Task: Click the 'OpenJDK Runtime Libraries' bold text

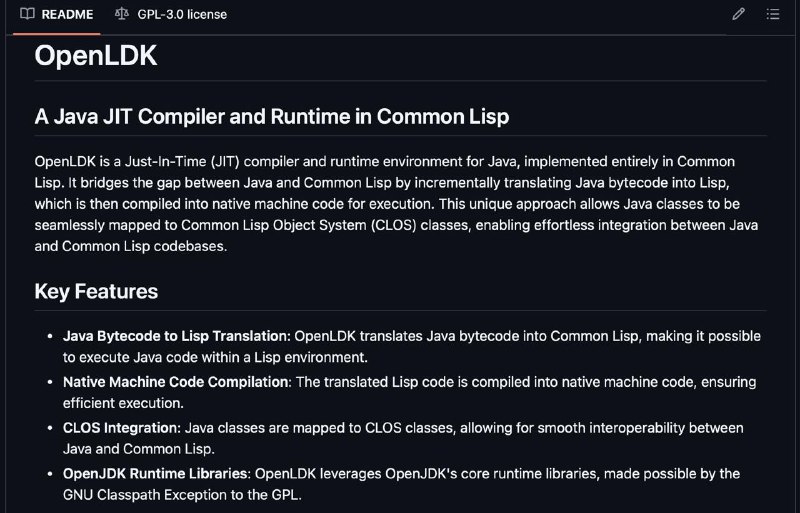Action: coord(155,474)
